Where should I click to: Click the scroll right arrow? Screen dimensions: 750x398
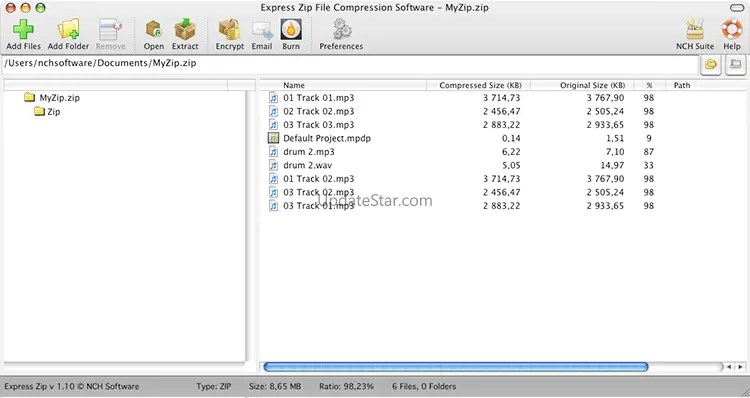[740, 367]
